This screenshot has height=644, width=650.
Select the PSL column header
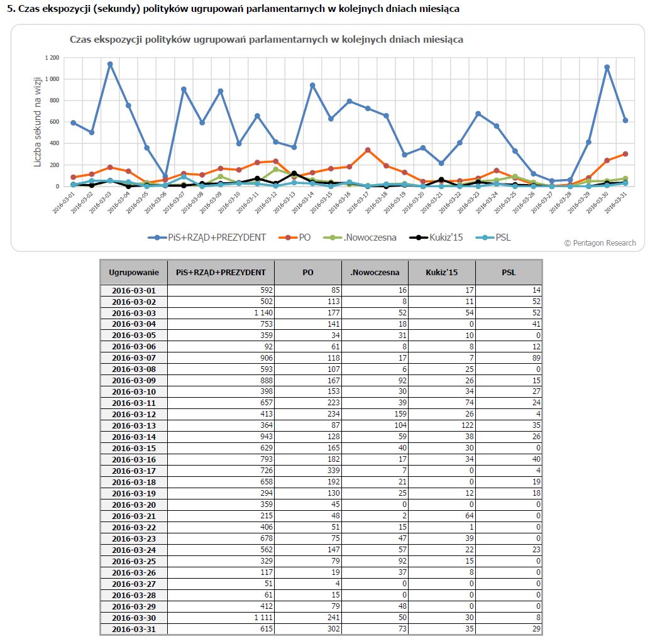pos(509,272)
